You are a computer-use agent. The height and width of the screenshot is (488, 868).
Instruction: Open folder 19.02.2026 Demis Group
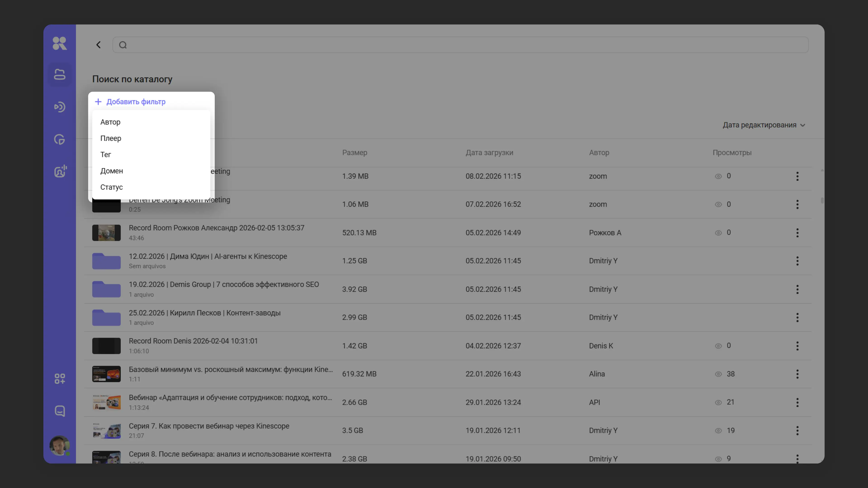(x=223, y=285)
